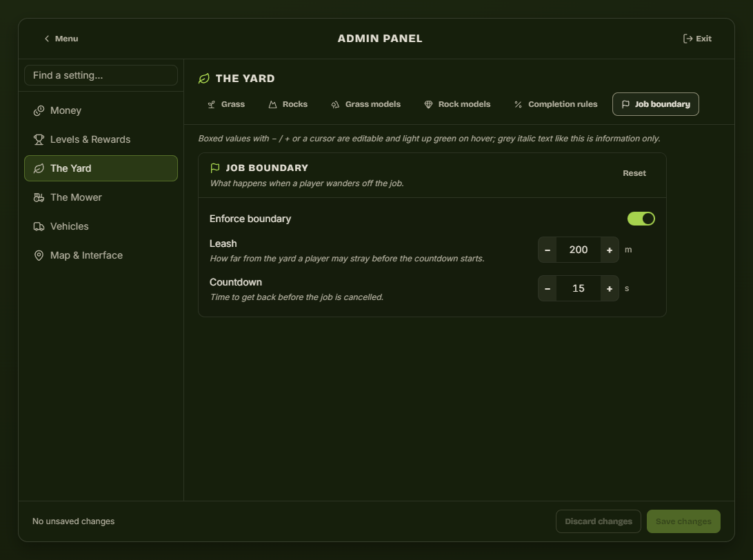Click the Save changes button
This screenshot has width=753, height=560.
point(683,521)
